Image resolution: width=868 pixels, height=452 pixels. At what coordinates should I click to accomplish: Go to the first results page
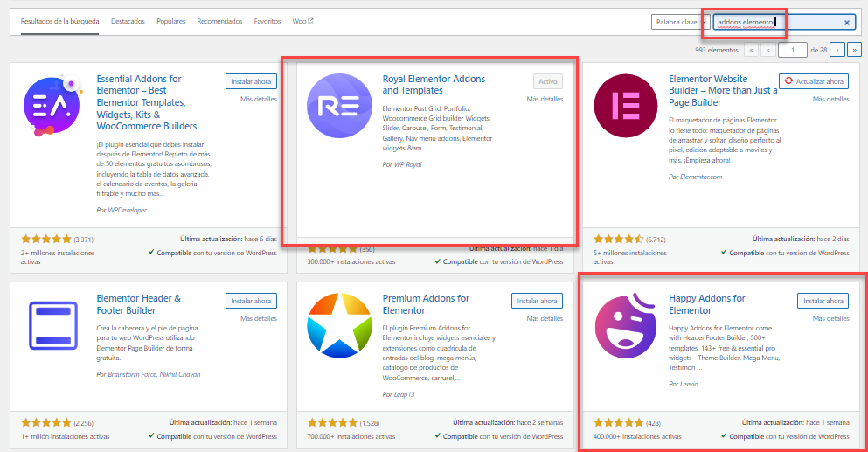751,50
